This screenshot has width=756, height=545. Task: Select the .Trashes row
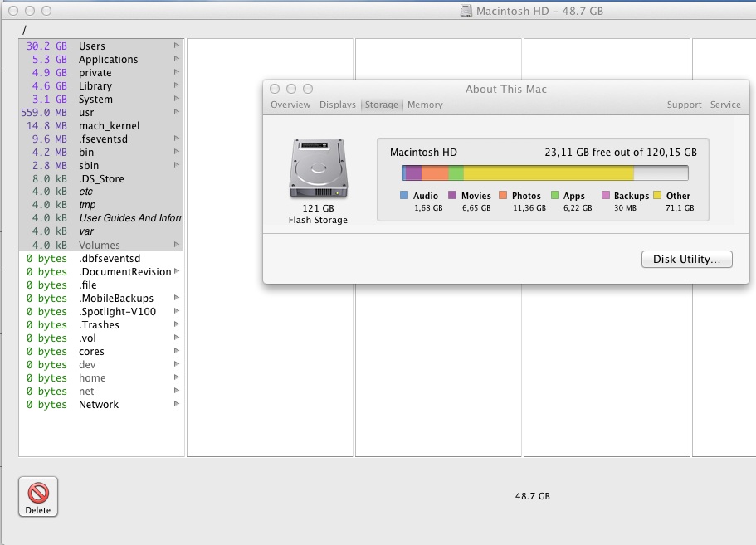point(101,325)
